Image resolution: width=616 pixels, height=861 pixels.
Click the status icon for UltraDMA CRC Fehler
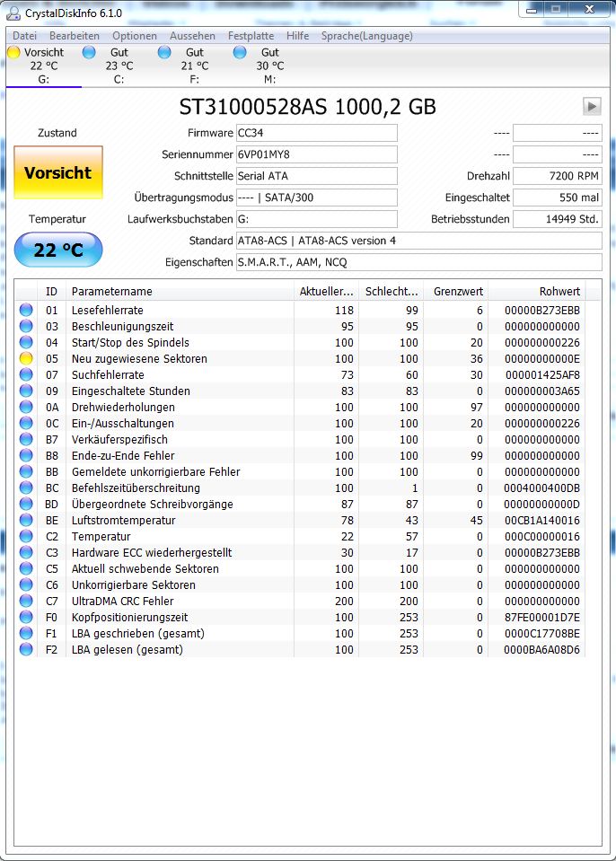(26, 601)
